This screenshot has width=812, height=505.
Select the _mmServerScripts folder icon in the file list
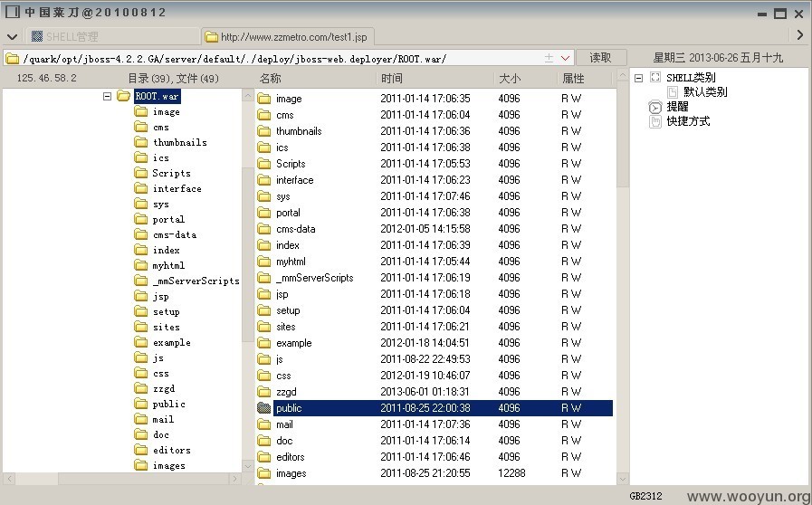pos(264,278)
